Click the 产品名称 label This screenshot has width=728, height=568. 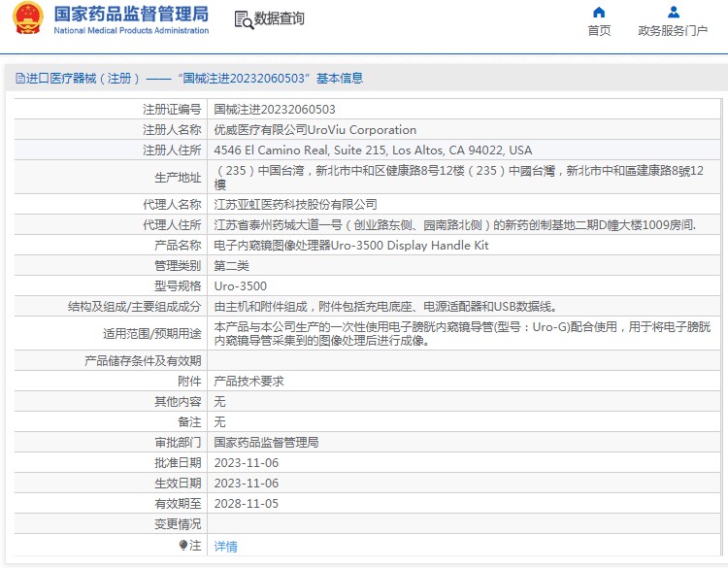click(178, 246)
